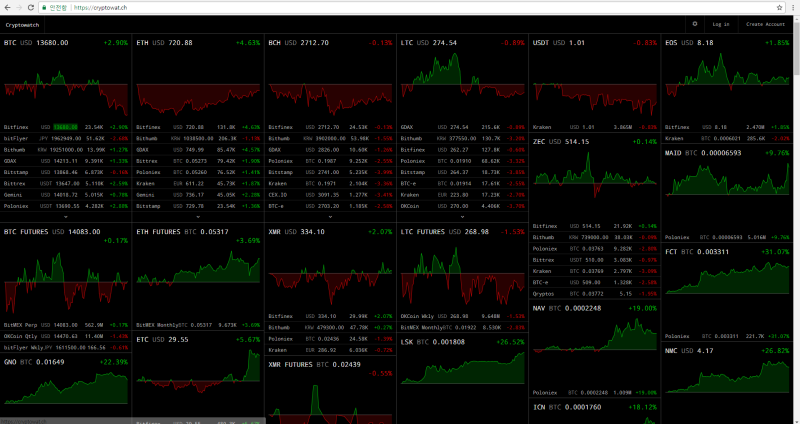
Task: Select Bittrex USDT 510.00 row in ZEC panel
Action: [595, 260]
